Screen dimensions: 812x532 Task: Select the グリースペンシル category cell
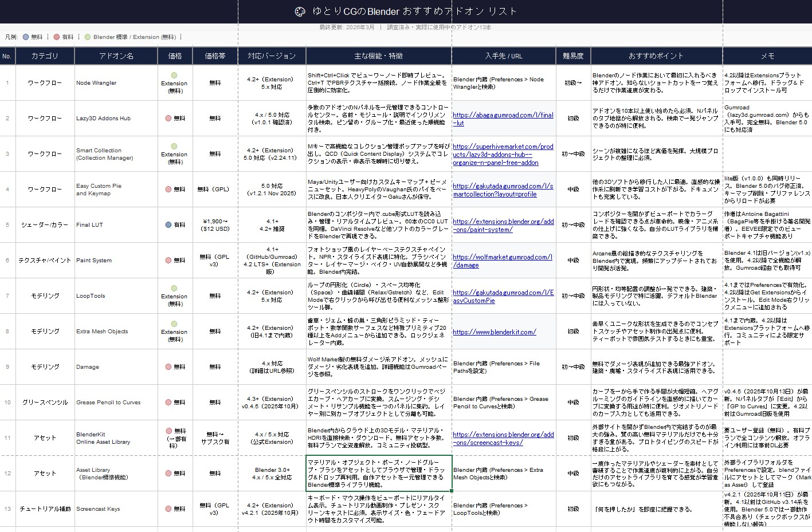(x=45, y=403)
